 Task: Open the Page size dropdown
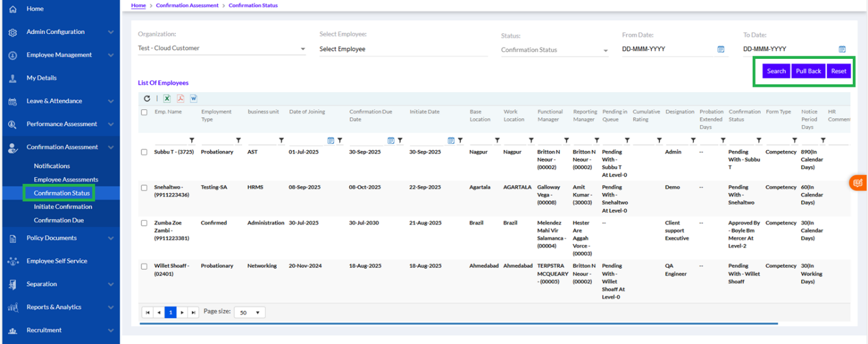249,312
